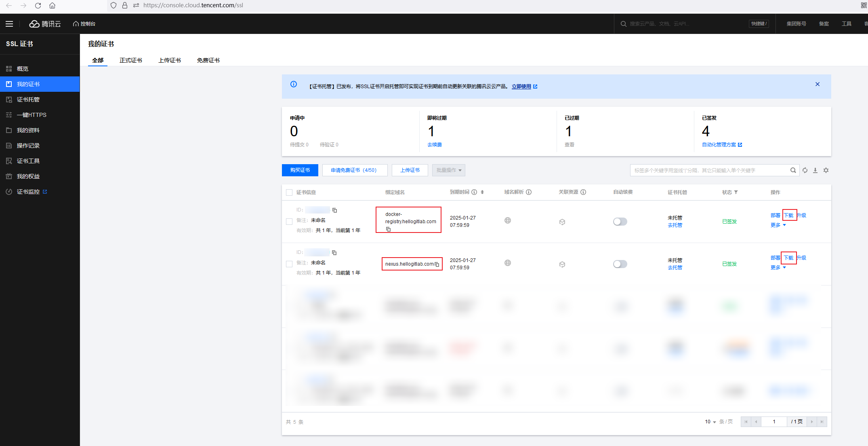Click the refresh list icon
The width and height of the screenshot is (868, 446).
click(x=805, y=170)
